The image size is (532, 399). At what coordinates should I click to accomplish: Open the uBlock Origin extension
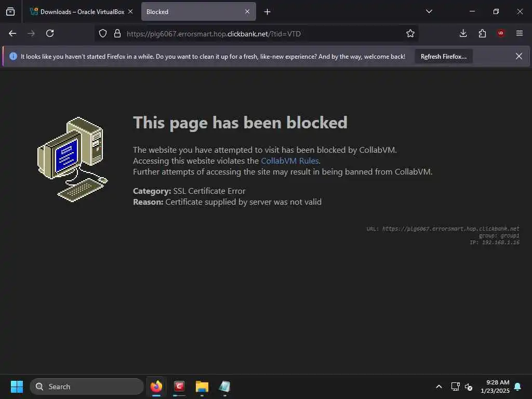[x=501, y=33]
